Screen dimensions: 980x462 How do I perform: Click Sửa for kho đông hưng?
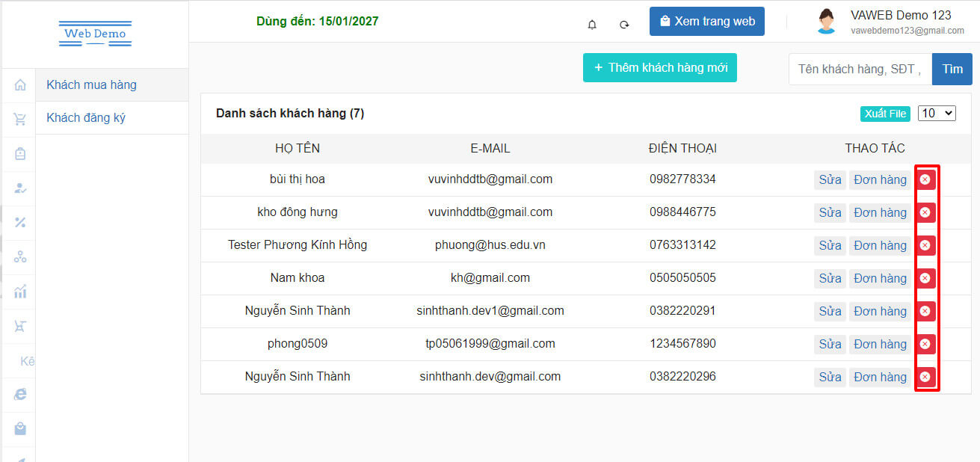coord(830,212)
